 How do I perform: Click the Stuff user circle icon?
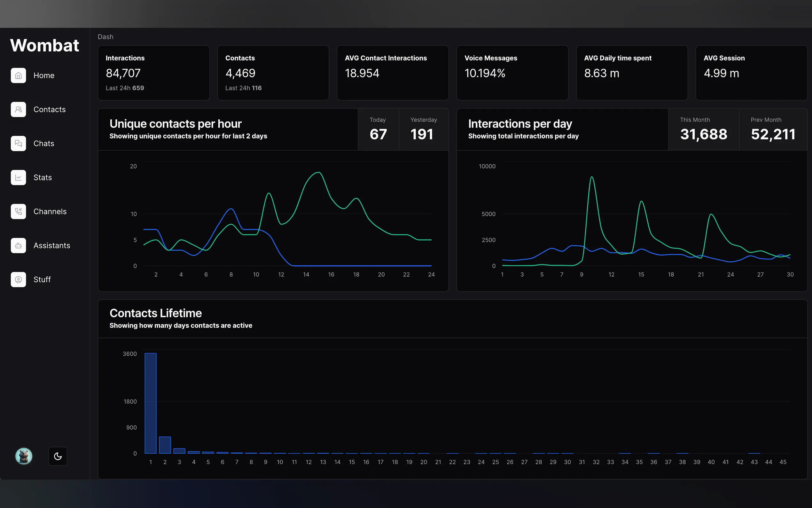click(18, 280)
